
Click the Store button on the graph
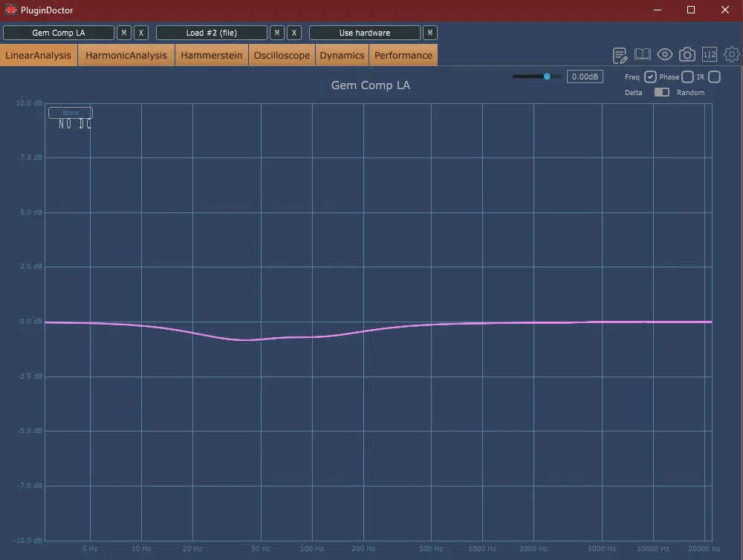(70, 113)
